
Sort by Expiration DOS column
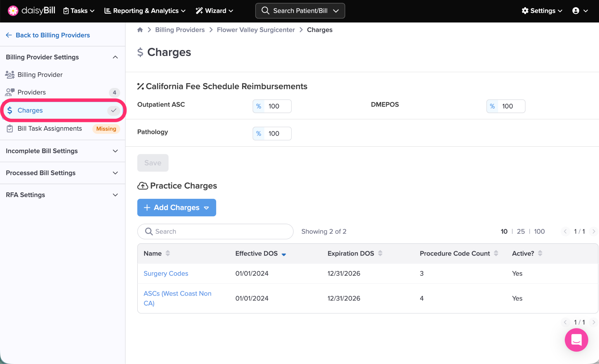[380, 253]
